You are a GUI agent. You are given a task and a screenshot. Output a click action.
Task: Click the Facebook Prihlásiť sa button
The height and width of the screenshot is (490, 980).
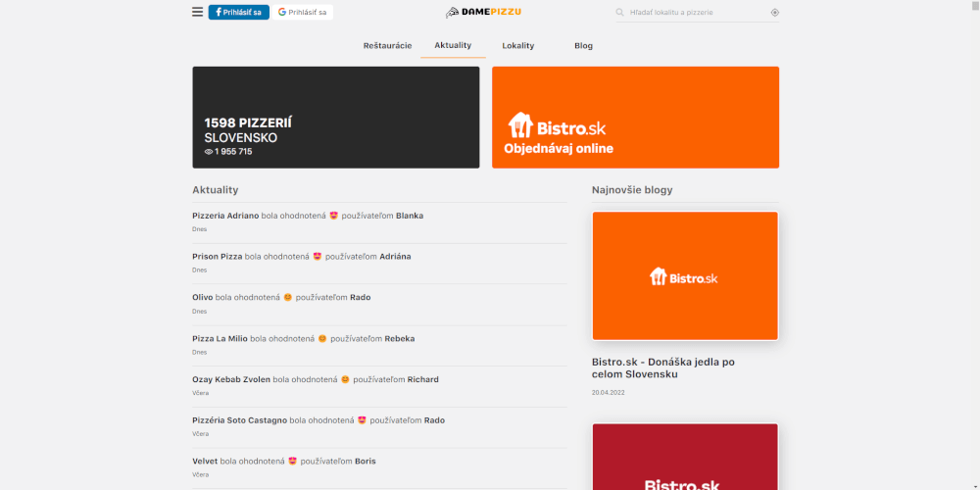tap(238, 13)
